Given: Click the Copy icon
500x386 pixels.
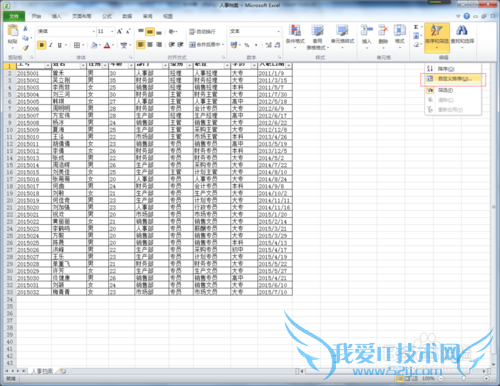Looking at the screenshot, I should (x=25, y=38).
